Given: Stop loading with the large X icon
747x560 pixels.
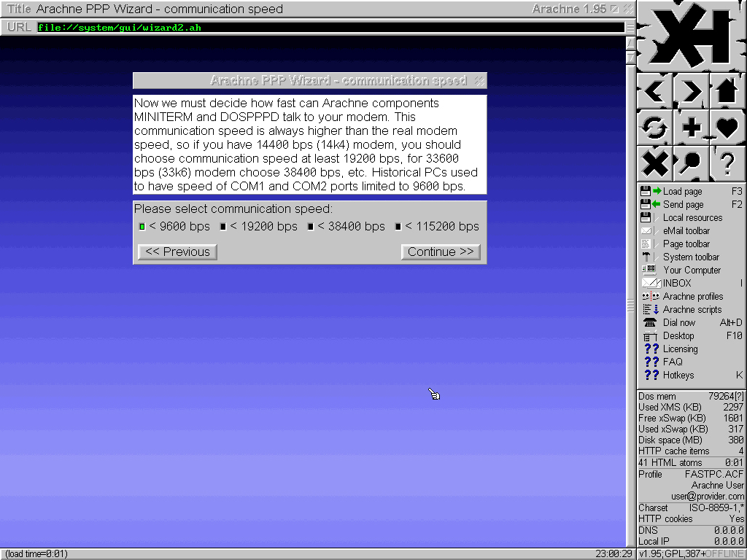Looking at the screenshot, I should point(654,163).
